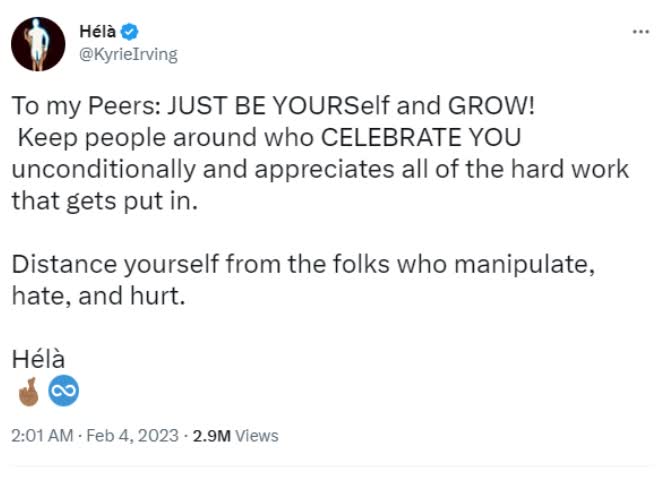Click the word 'Views' label

pos(257,436)
